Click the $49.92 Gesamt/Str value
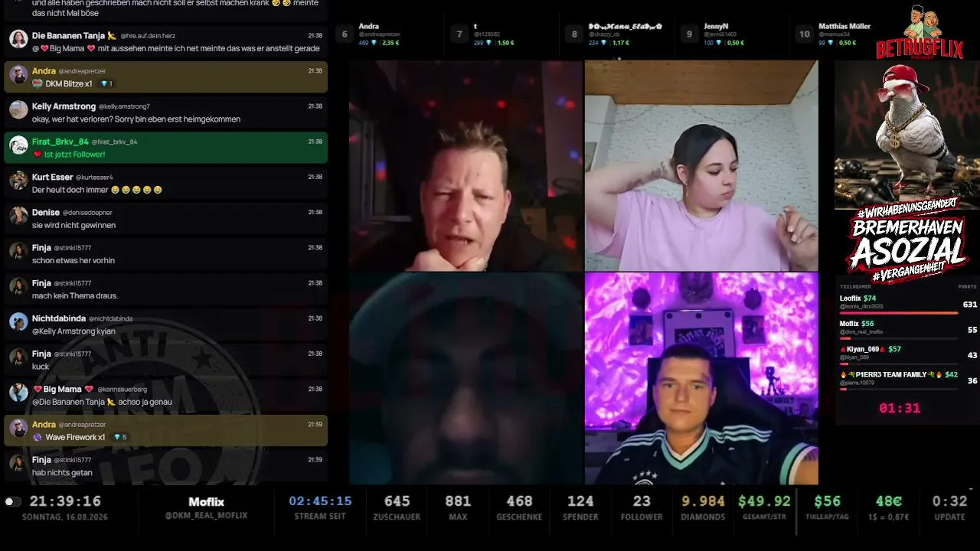The width and height of the screenshot is (980, 551). point(764,501)
